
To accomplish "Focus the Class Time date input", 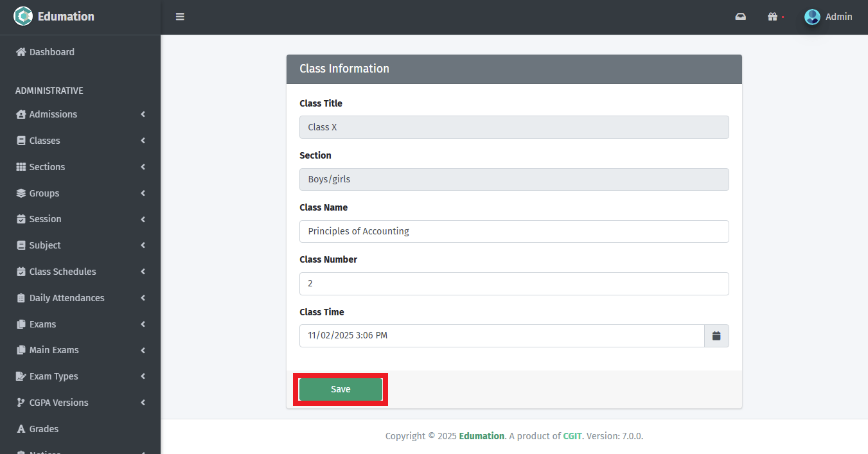I will tap(502, 336).
